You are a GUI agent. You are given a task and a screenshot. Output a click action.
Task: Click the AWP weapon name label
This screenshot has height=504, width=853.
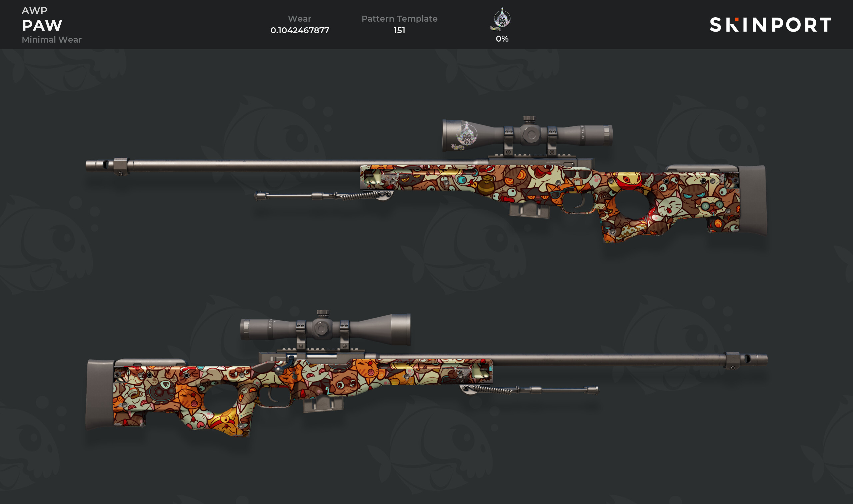tap(35, 11)
